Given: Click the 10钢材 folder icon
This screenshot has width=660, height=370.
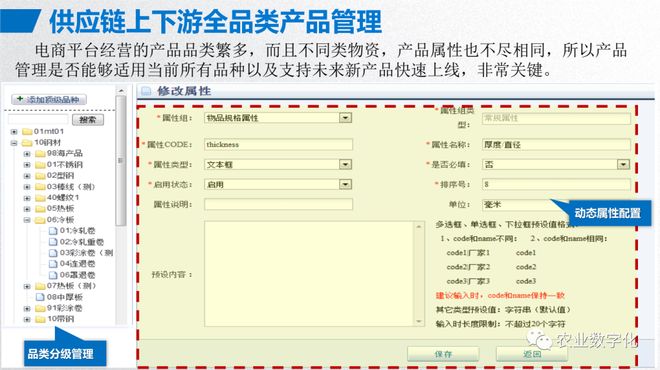Looking at the screenshot, I should [27, 143].
